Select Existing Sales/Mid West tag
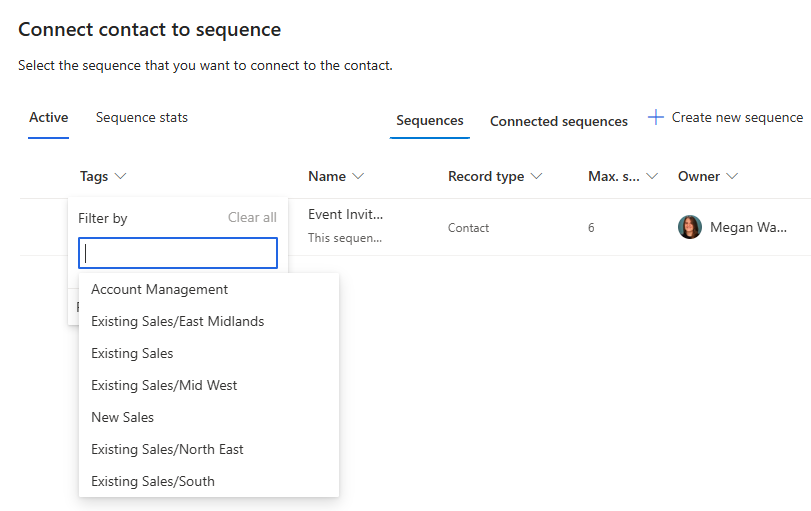 (164, 386)
